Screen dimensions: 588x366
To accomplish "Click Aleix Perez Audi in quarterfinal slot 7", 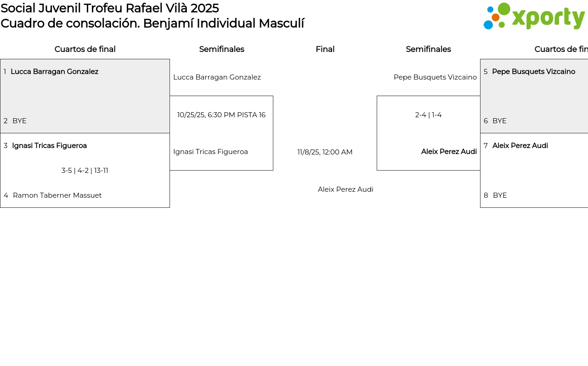I will pyautogui.click(x=520, y=146).
